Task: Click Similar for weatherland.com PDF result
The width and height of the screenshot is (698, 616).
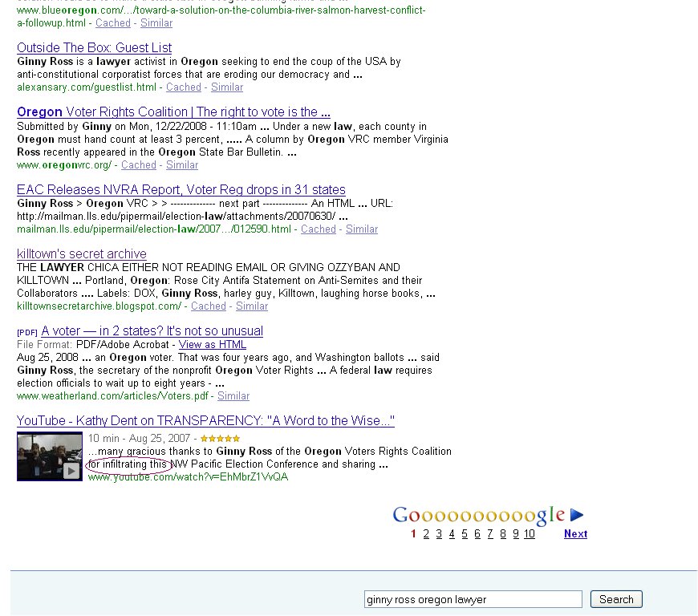Action: coord(233,396)
